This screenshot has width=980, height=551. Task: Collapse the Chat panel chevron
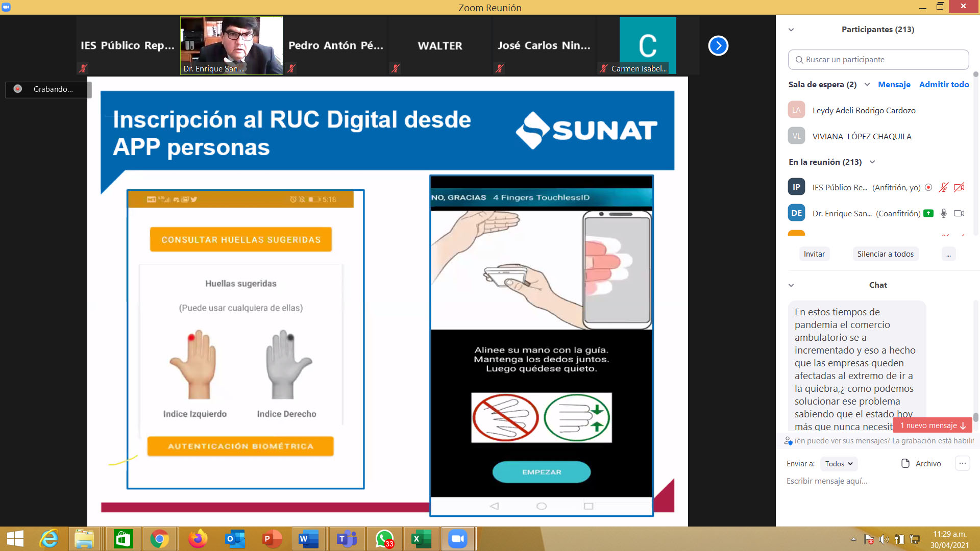coord(791,285)
